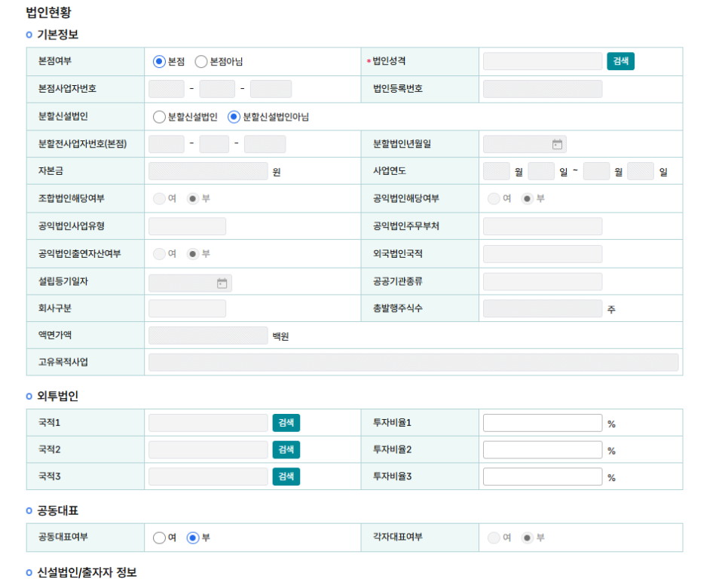Focus the 투자비율3 input field
The height and width of the screenshot is (579, 728).
543,477
